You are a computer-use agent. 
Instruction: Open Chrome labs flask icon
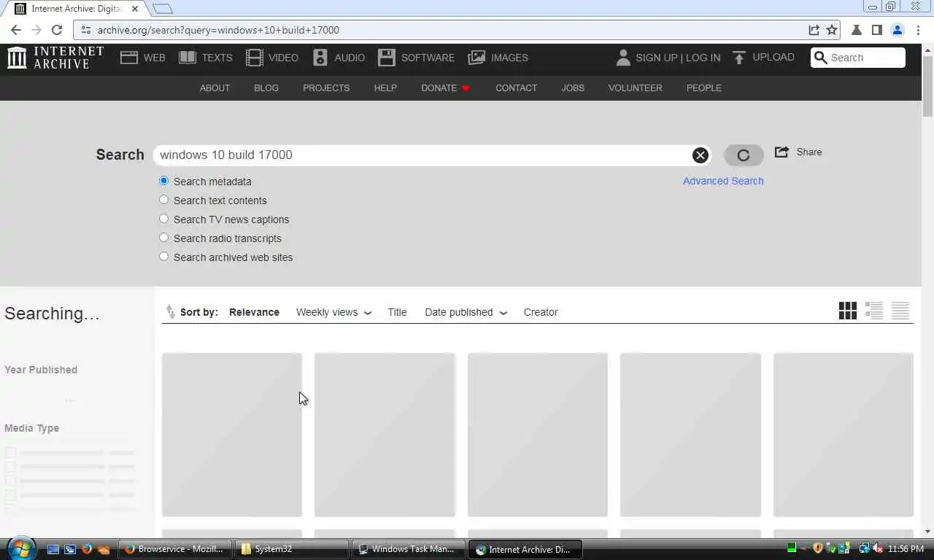tap(857, 30)
